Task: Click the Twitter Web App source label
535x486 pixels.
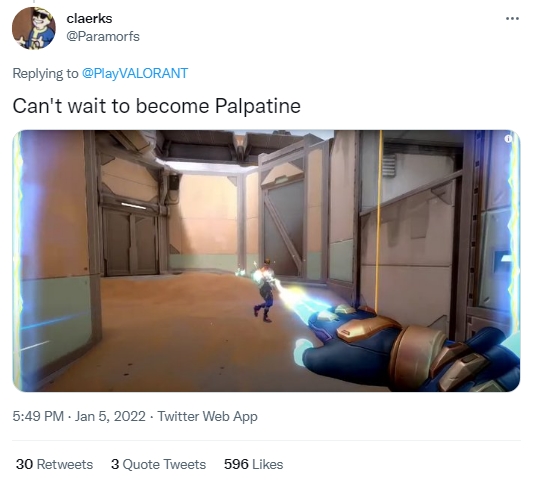Action: [x=207, y=416]
